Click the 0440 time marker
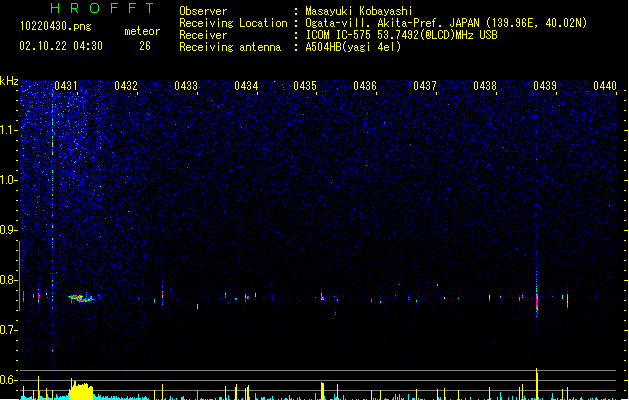The width and height of the screenshot is (629, 400). point(605,85)
